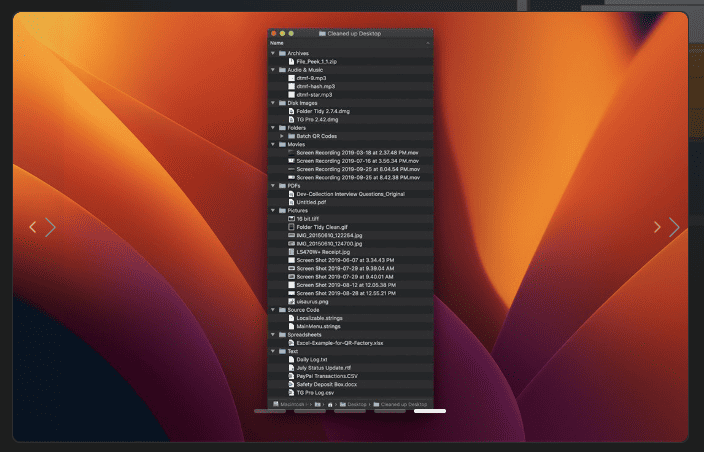704x452 pixels.
Task: Select July Status Update.rtf
Action: (x=324, y=368)
